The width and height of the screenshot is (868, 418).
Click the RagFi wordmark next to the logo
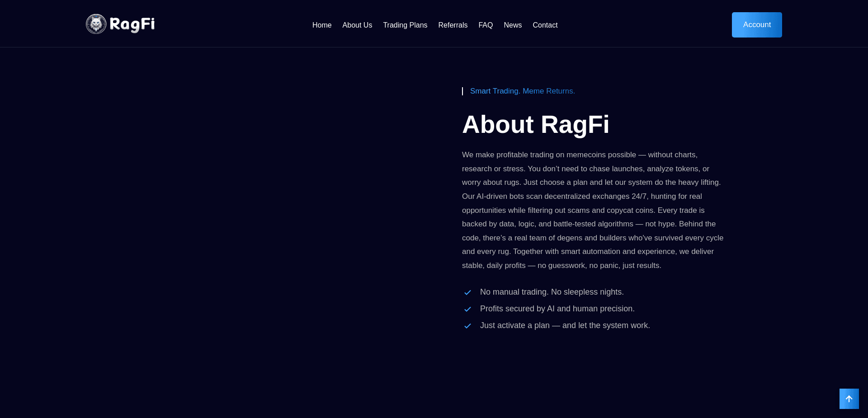(x=132, y=23)
